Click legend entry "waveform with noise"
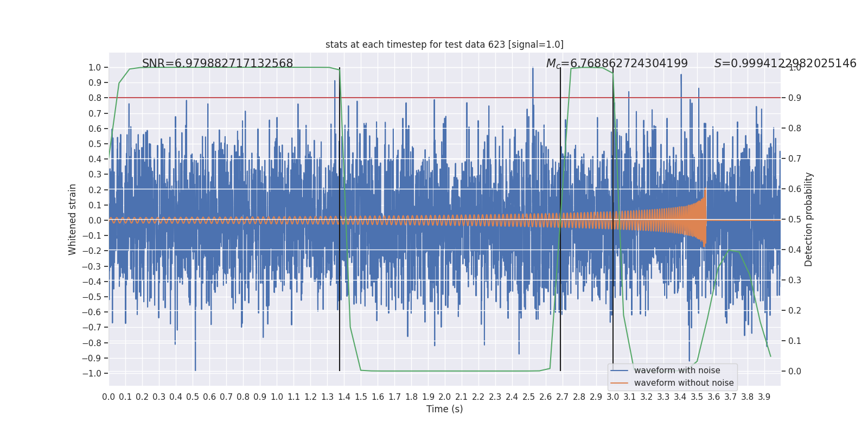Image resolution: width=868 pixels, height=434 pixels. tap(677, 371)
